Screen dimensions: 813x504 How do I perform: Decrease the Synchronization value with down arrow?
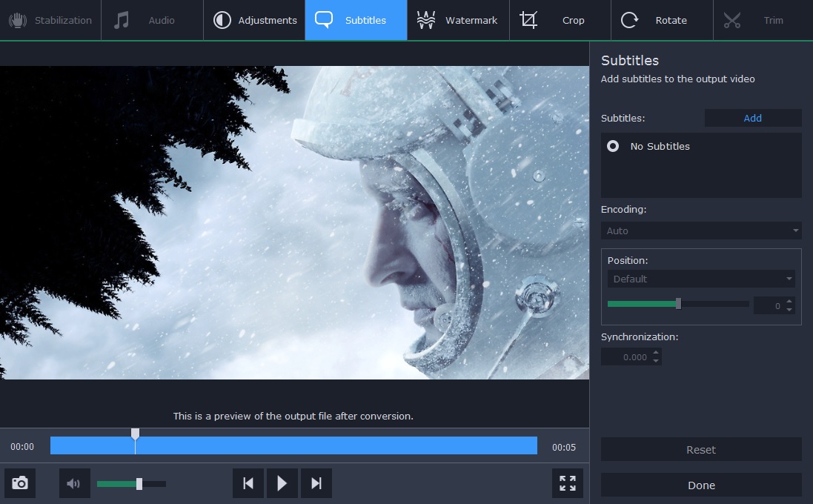(x=655, y=361)
